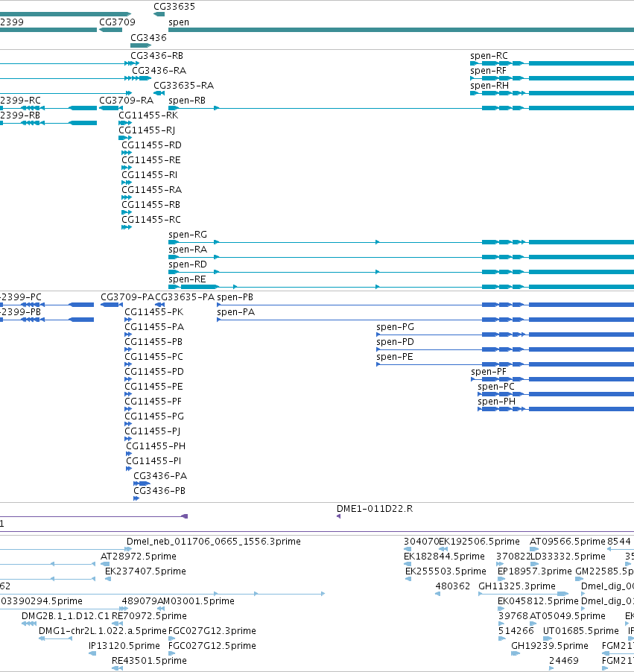The width and height of the screenshot is (634, 672).
Task: Open the CG3436-RB transcript label
Action: 157,56
